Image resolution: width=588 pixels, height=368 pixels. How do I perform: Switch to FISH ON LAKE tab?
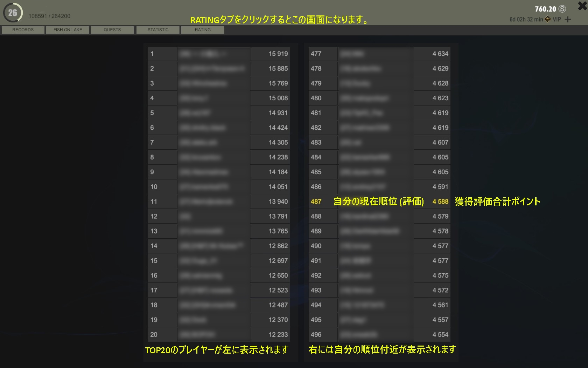(68, 30)
